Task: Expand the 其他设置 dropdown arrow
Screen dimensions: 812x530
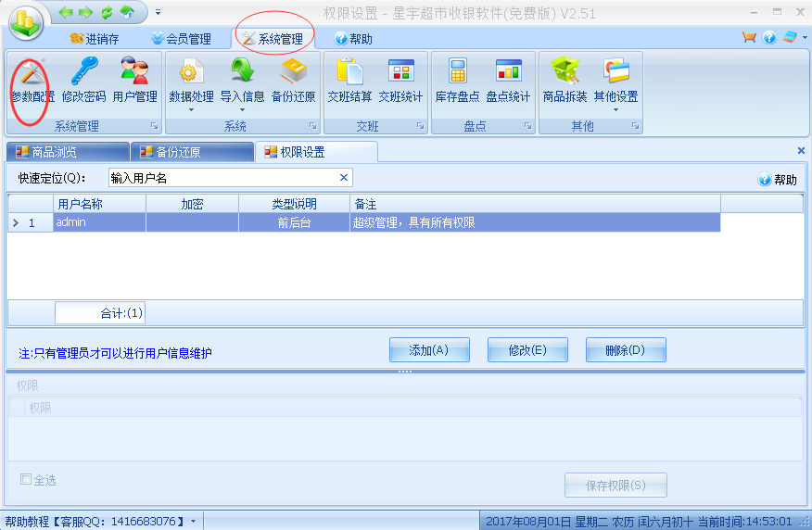Action: click(615, 109)
